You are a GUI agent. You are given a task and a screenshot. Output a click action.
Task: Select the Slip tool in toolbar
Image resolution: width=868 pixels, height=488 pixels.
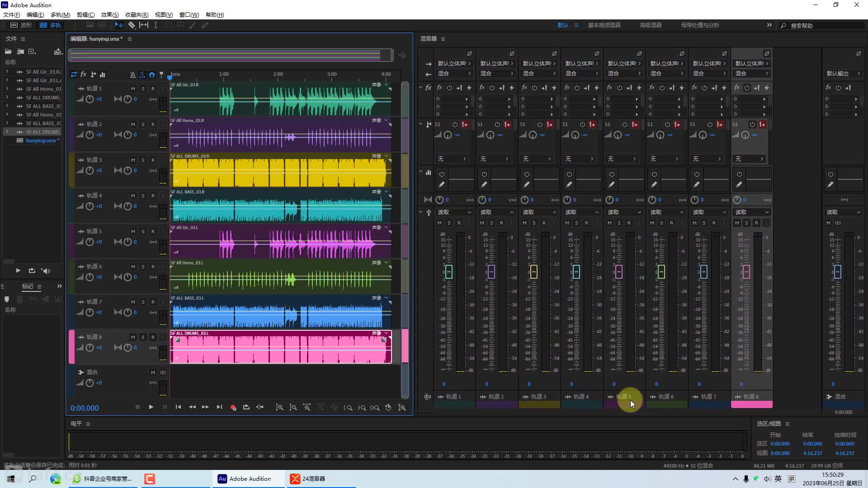[x=144, y=25]
